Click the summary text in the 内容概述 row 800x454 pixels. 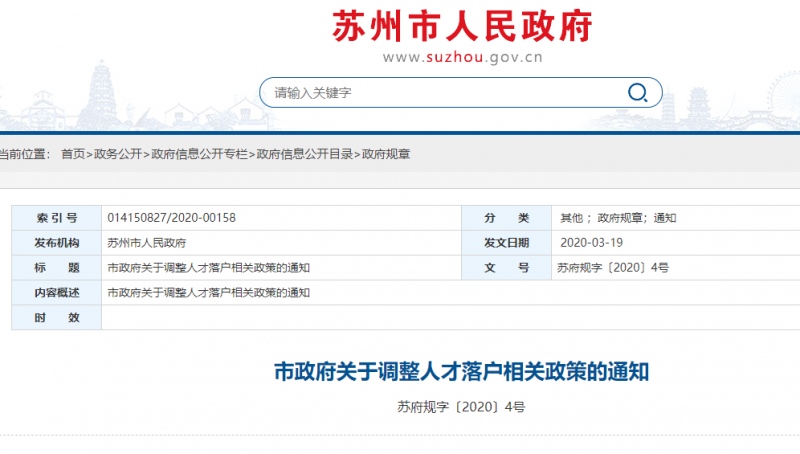(208, 293)
